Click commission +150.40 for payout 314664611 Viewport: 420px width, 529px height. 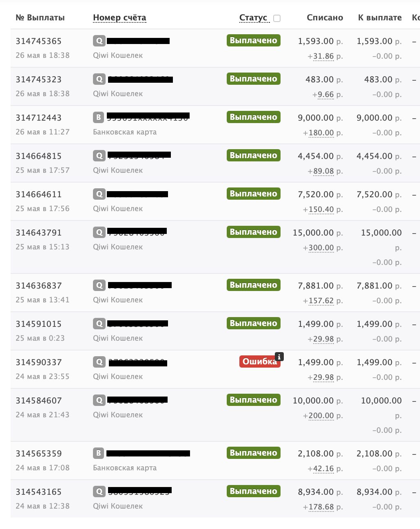pyautogui.click(x=321, y=209)
